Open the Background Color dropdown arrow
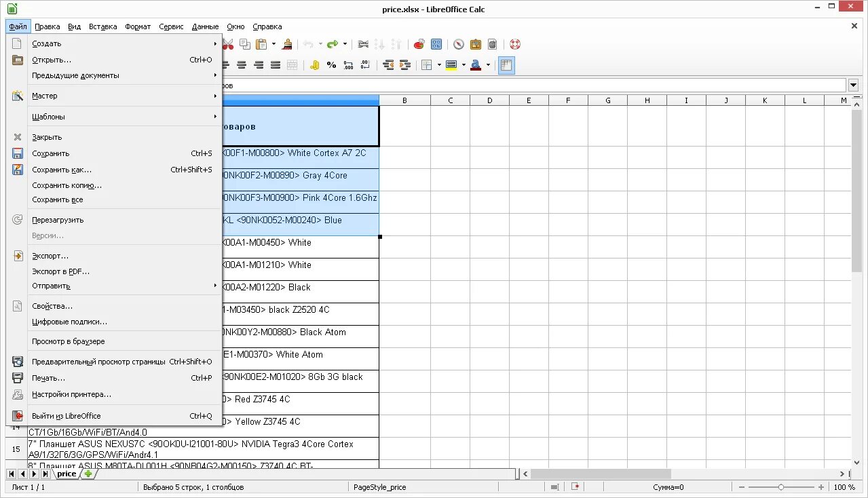The height and width of the screenshot is (498, 868). click(x=464, y=65)
